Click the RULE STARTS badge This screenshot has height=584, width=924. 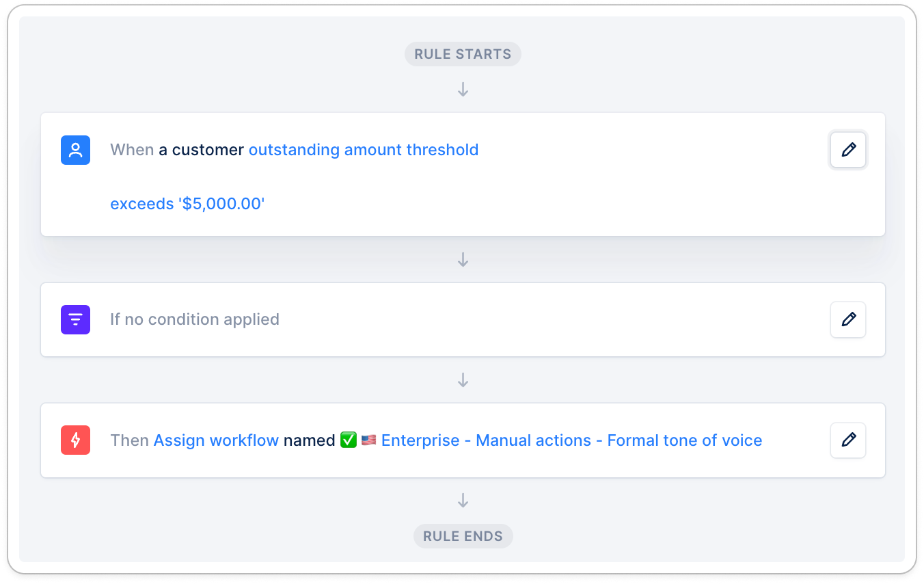(x=463, y=54)
